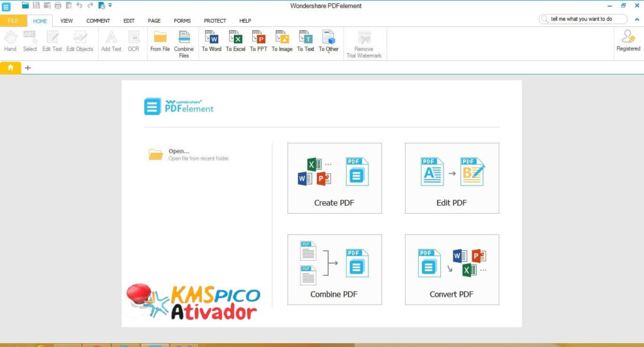Convert the document To PPT
644x347 pixels.
[258, 41]
